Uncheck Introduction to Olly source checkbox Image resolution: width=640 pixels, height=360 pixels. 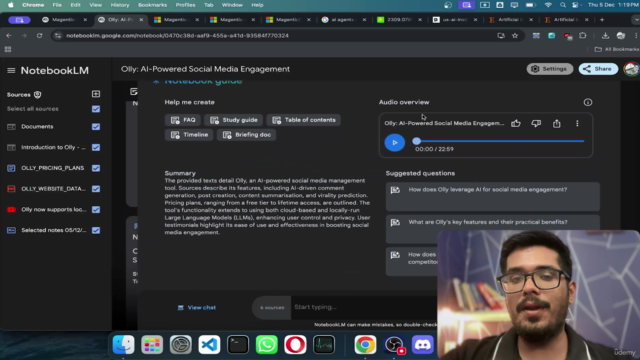point(96,147)
